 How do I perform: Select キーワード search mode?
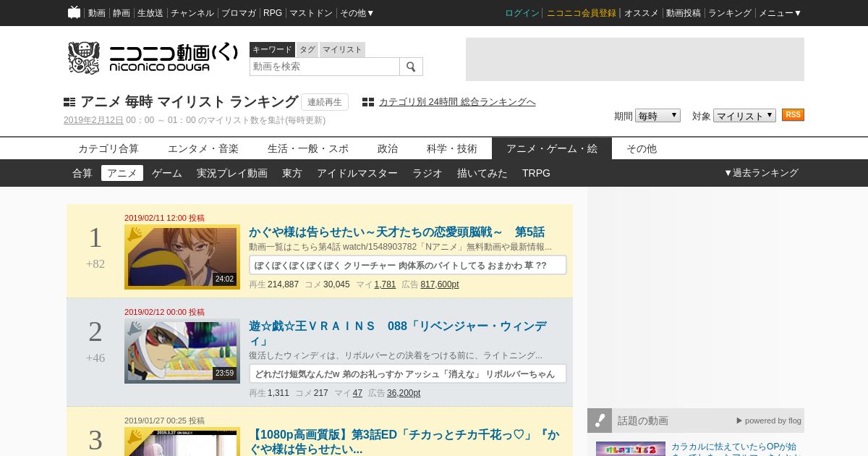272,49
